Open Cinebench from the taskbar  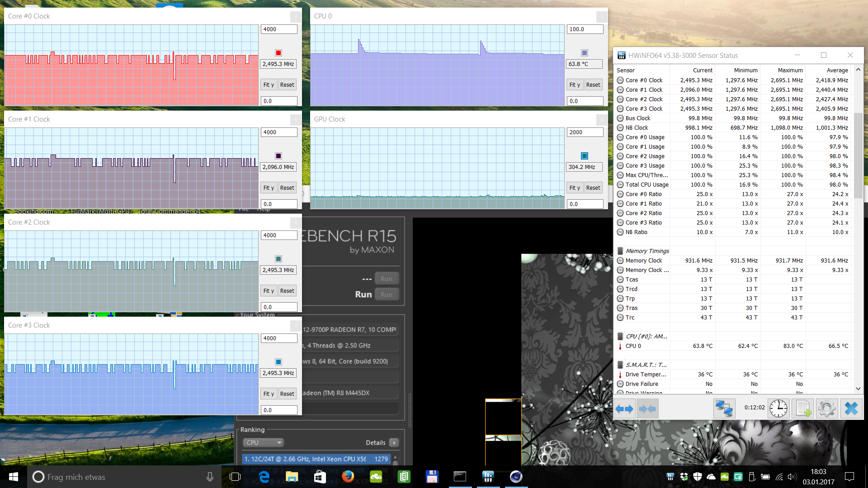(516, 477)
